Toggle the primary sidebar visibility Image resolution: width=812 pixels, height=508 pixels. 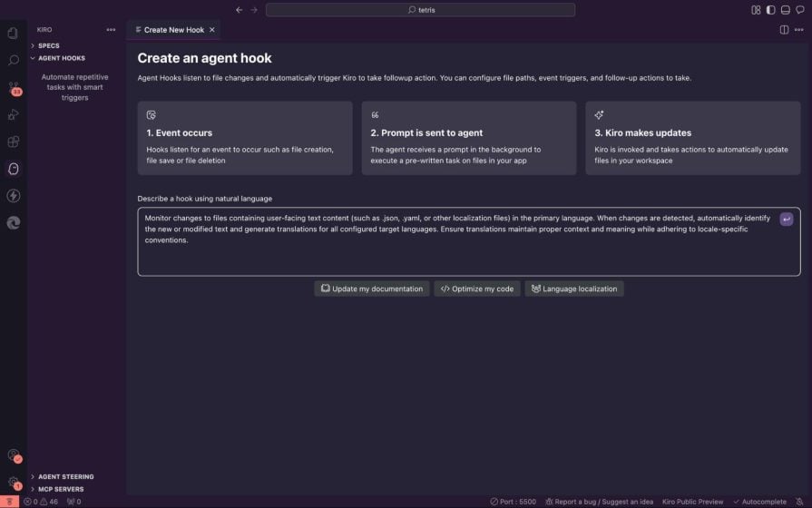coord(770,10)
